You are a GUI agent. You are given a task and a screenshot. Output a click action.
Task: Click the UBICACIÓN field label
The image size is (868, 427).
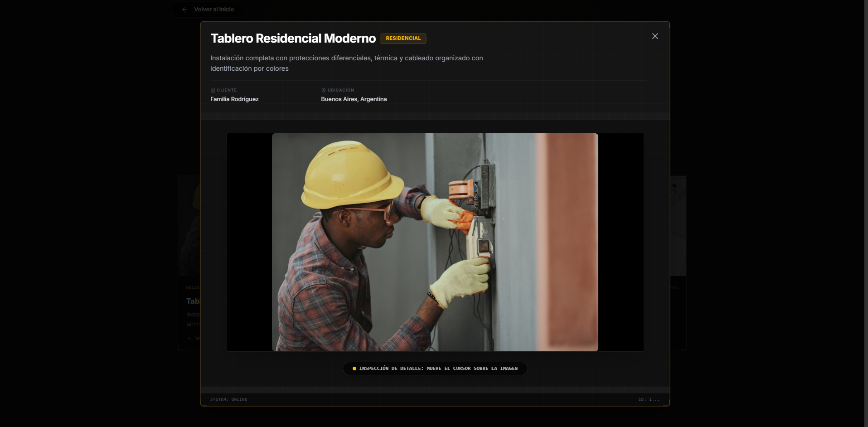tap(341, 90)
